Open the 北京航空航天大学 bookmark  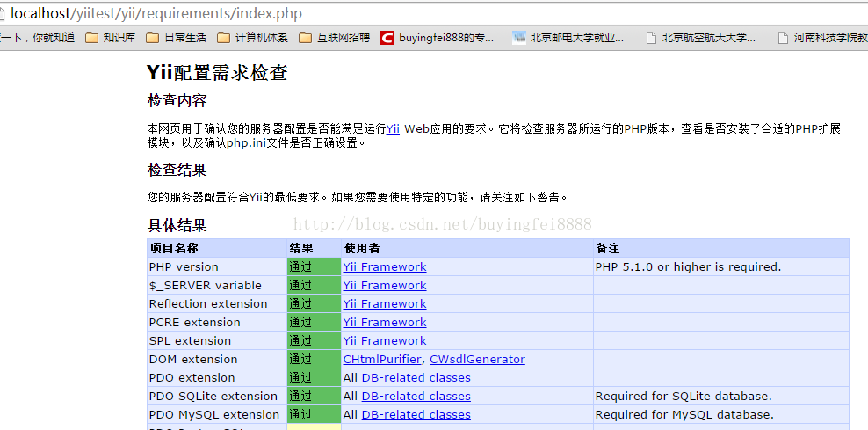point(701,38)
